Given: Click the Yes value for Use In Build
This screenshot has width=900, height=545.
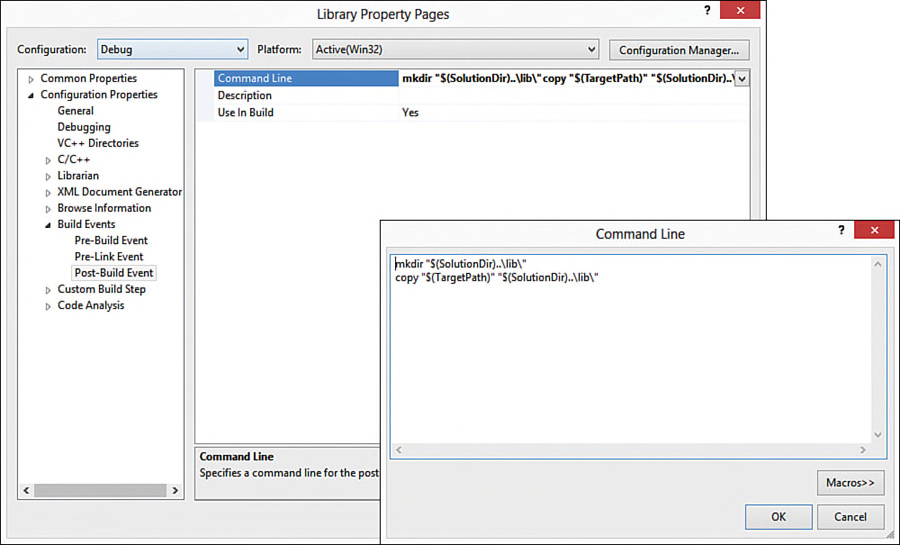Looking at the screenshot, I should pyautogui.click(x=410, y=112).
